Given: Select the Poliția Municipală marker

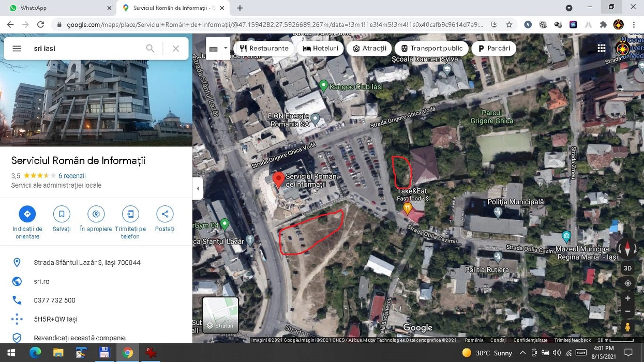Looking at the screenshot, I should (498, 212).
